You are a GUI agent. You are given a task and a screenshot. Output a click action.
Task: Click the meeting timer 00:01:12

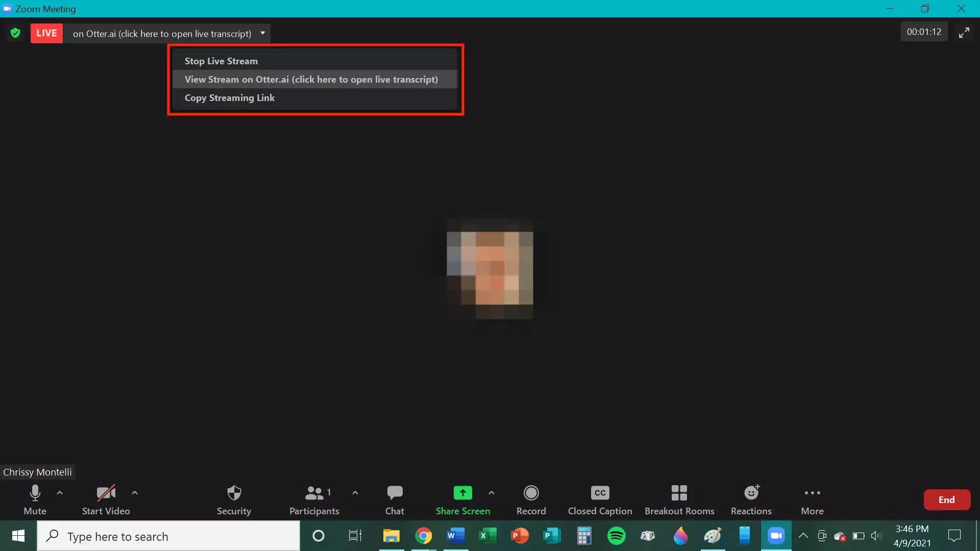pos(924,32)
